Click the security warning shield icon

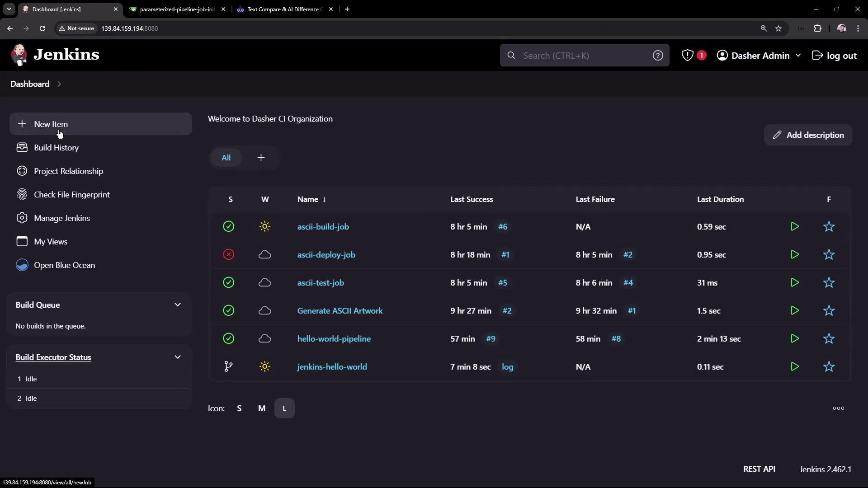point(687,55)
